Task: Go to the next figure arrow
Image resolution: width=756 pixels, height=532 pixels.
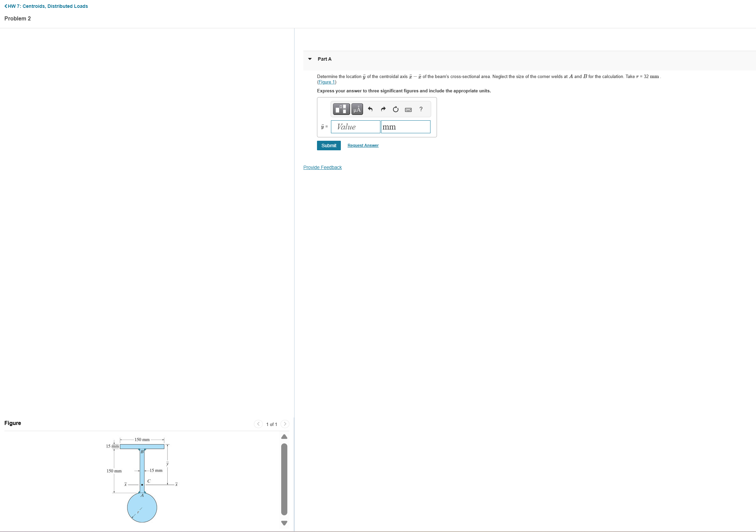Action: tap(285, 424)
